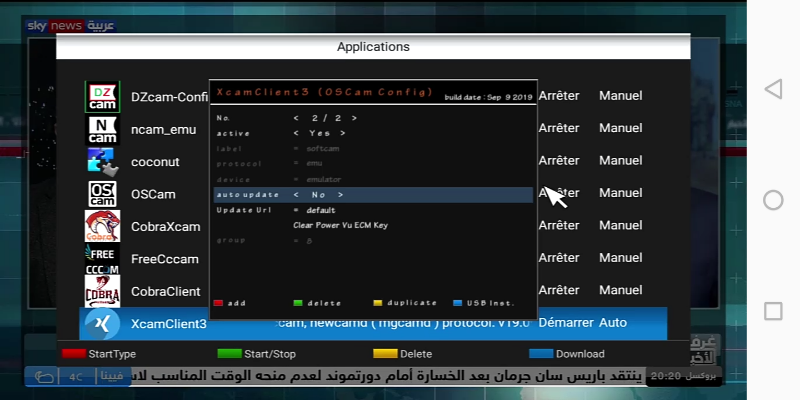This screenshot has width=800, height=400.
Task: Click Arrêter on CobraClient row
Action: (x=559, y=290)
